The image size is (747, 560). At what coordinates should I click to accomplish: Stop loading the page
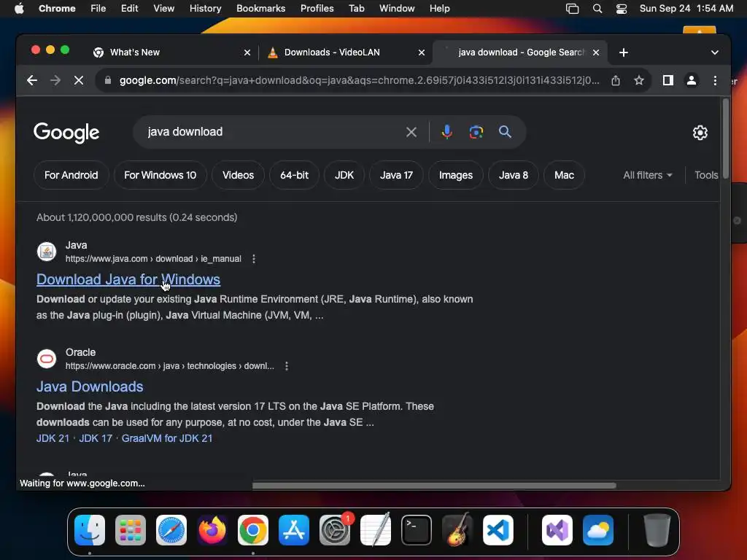tap(79, 80)
